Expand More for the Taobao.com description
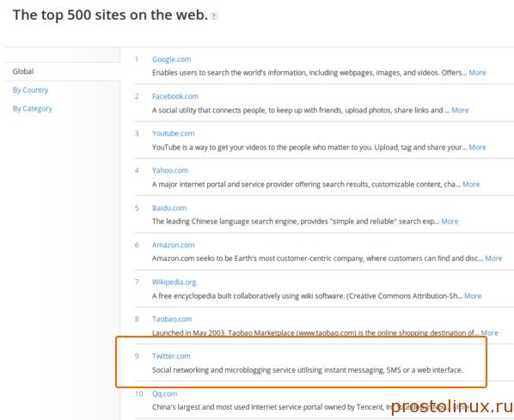Viewport: 514px width, 420px height. click(x=489, y=333)
